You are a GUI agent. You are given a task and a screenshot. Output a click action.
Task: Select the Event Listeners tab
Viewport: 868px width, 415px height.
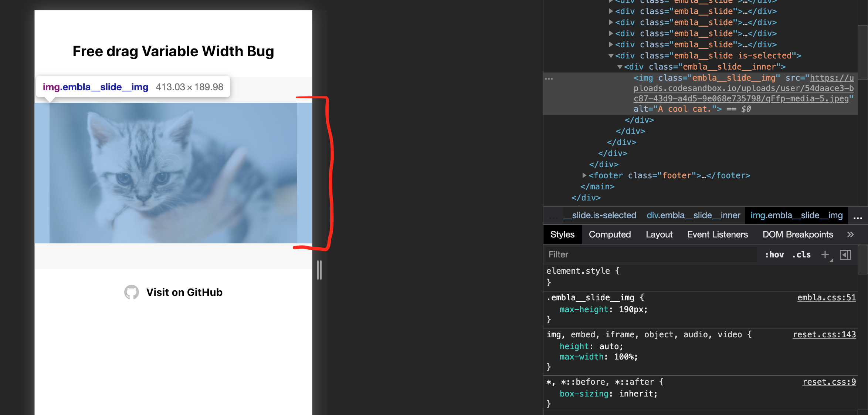(717, 234)
